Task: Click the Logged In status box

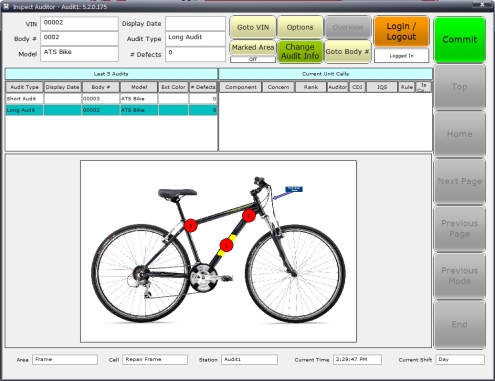Action: pyautogui.click(x=401, y=56)
